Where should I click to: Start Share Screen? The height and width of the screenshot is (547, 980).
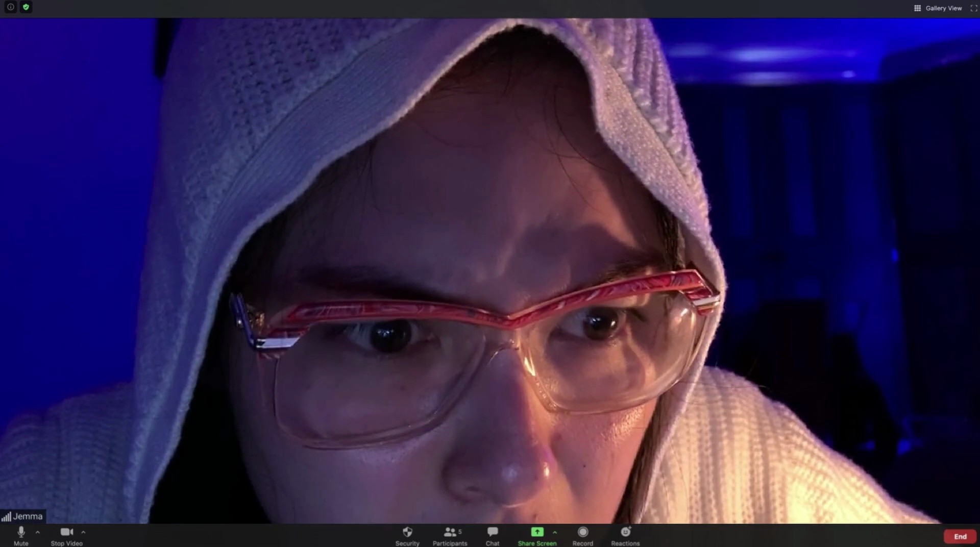[537, 536]
